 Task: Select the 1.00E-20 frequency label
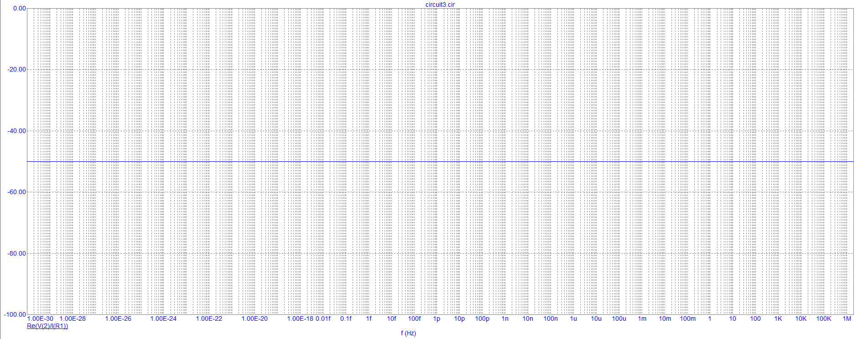pyautogui.click(x=255, y=318)
